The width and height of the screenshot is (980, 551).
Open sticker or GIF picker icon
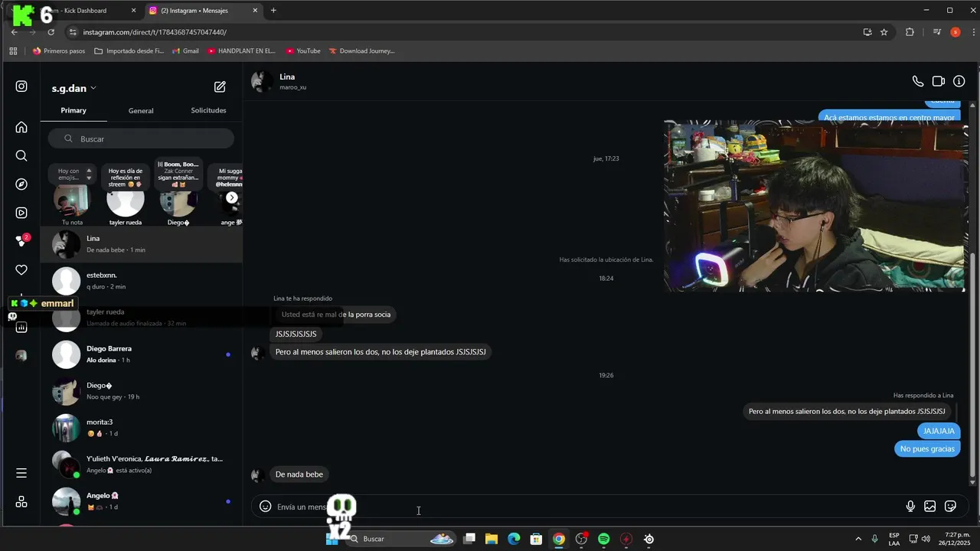pos(951,506)
